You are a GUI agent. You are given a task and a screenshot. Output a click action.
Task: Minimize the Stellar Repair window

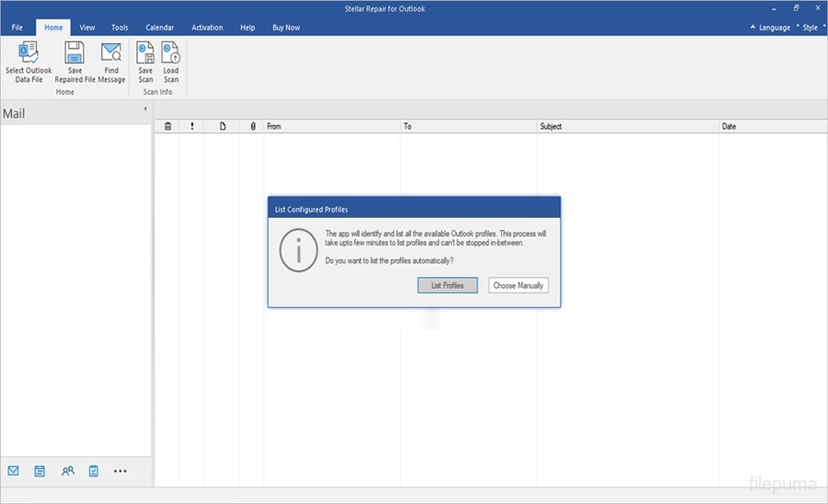(x=774, y=9)
